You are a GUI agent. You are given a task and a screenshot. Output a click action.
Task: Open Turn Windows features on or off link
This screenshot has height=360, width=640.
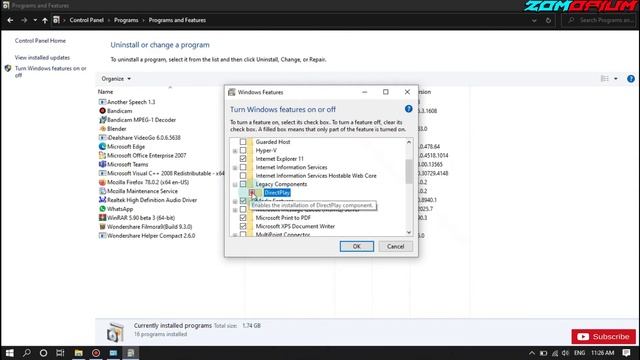tap(50, 71)
